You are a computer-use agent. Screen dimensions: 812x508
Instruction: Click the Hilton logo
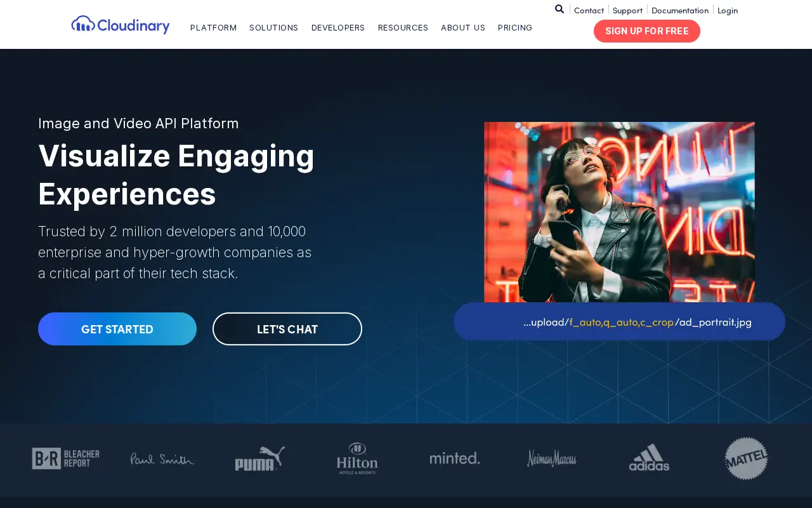(x=357, y=458)
